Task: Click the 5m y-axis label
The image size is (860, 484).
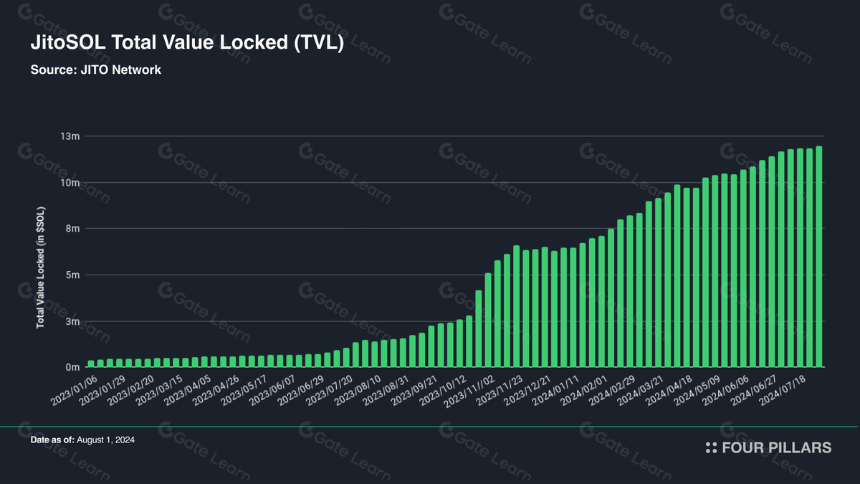Action: pos(72,275)
